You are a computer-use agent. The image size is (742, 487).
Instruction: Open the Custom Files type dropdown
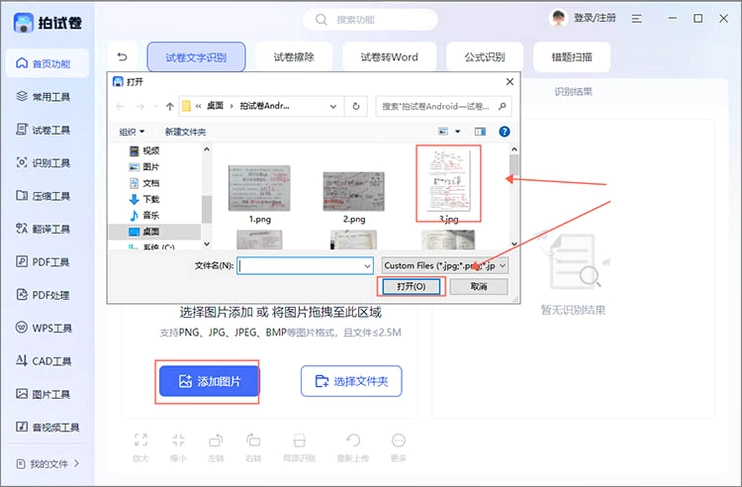click(445, 266)
